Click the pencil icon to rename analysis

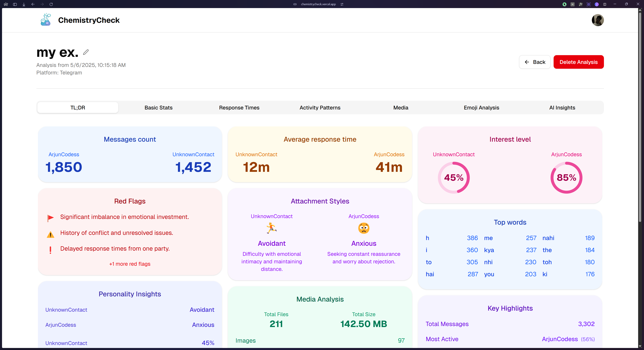(x=86, y=52)
